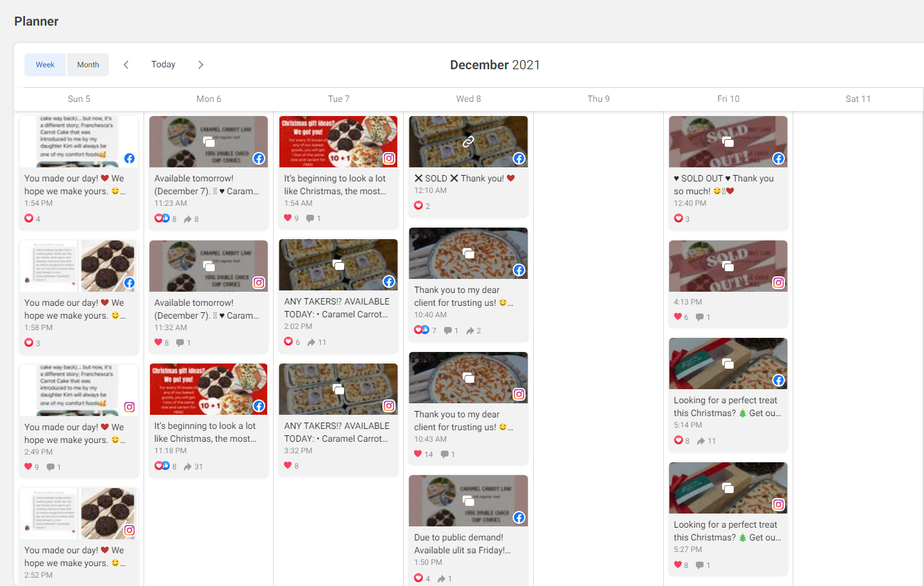Switch to the Week view tab
The height and width of the screenshot is (586, 924).
click(45, 65)
